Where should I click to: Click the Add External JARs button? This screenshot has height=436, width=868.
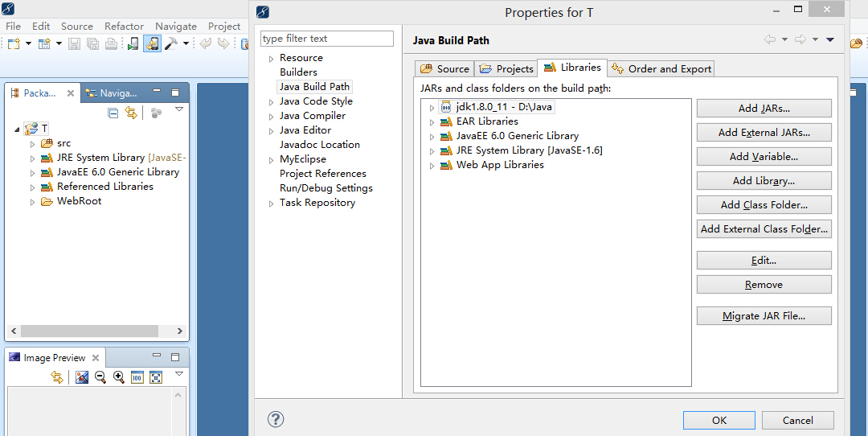point(764,133)
